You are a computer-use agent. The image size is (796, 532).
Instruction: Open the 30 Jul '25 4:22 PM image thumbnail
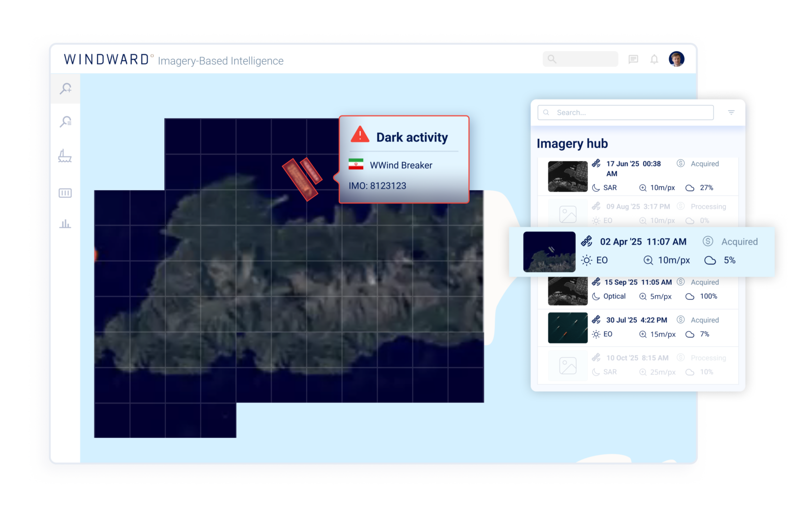[x=567, y=327]
